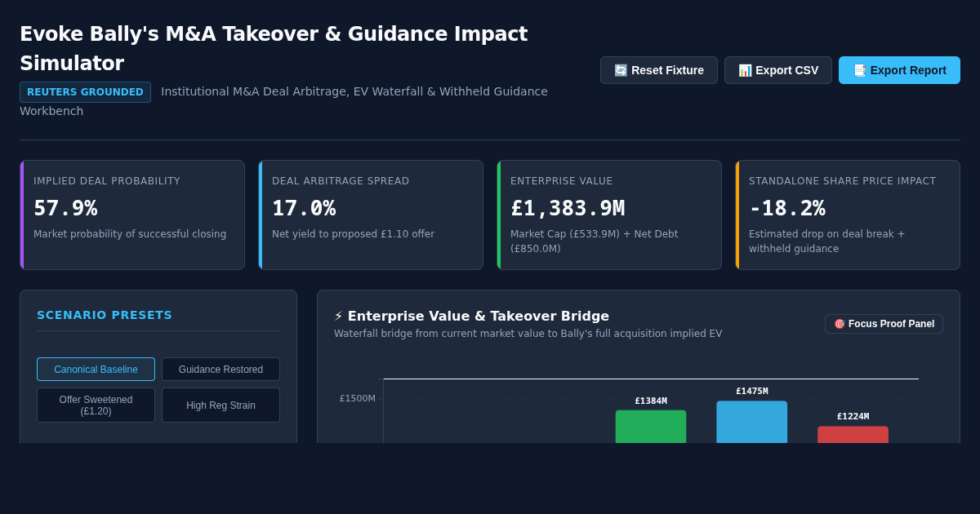Click the target icon in Focus Proof Panel
This screenshot has width=980, height=514.
840,324
